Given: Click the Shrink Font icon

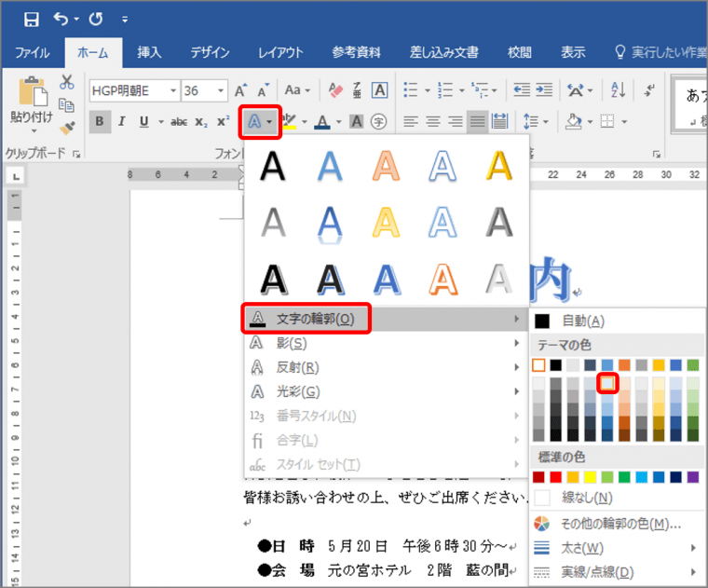Looking at the screenshot, I should (264, 90).
